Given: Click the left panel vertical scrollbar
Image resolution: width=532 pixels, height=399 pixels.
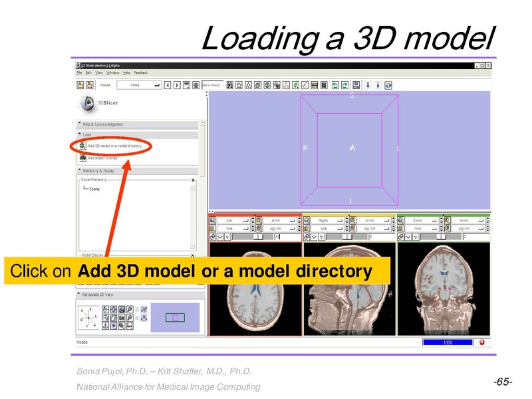Looking at the screenshot, I should [203, 149].
